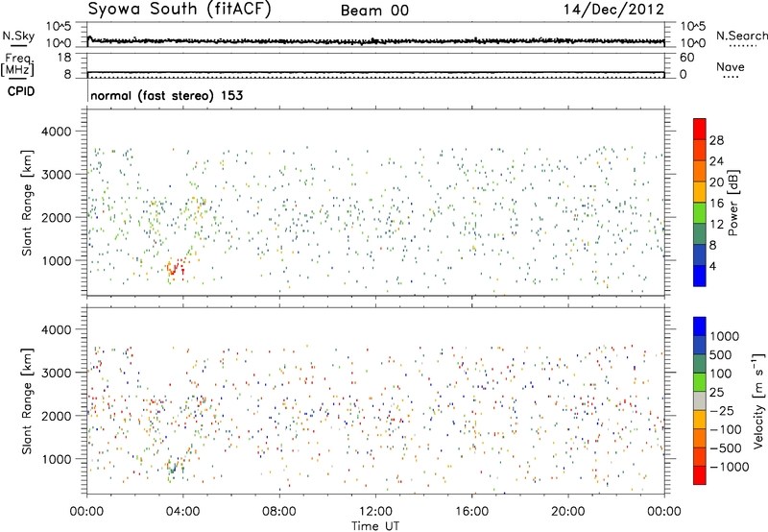The height and width of the screenshot is (532, 768).
Task: Click the Syowa South (fitACF) title
Action: pyautogui.click(x=180, y=10)
